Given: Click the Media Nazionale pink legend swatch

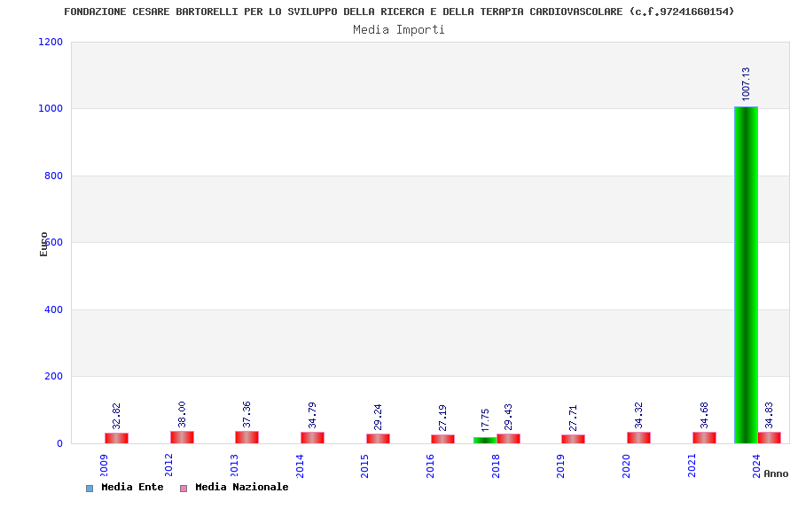Looking at the screenshot, I should coord(184,489).
